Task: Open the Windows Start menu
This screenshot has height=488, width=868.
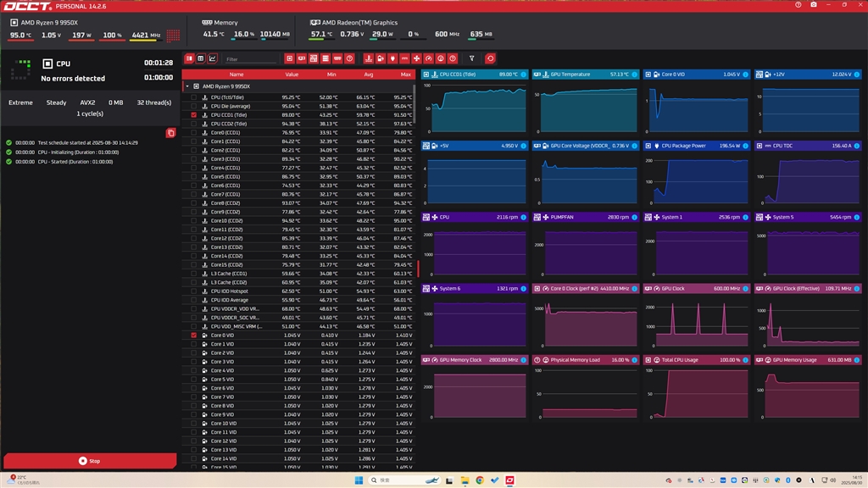Action: click(x=359, y=480)
